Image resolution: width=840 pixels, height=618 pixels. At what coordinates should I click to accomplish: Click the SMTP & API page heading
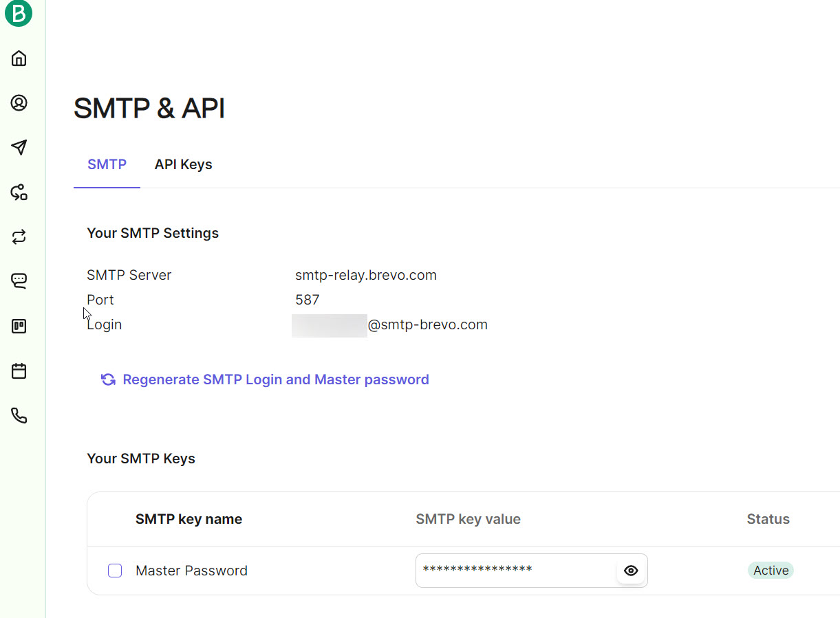[x=149, y=109]
